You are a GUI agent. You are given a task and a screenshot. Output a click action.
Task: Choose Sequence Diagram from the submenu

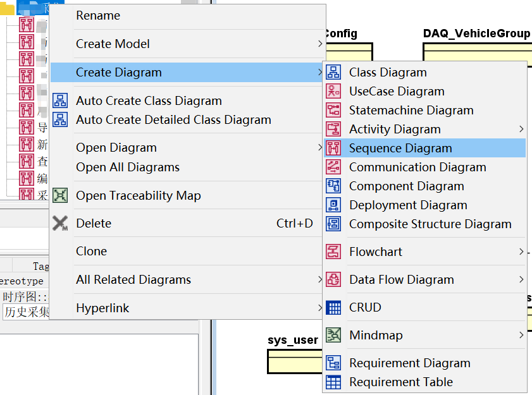(x=400, y=149)
